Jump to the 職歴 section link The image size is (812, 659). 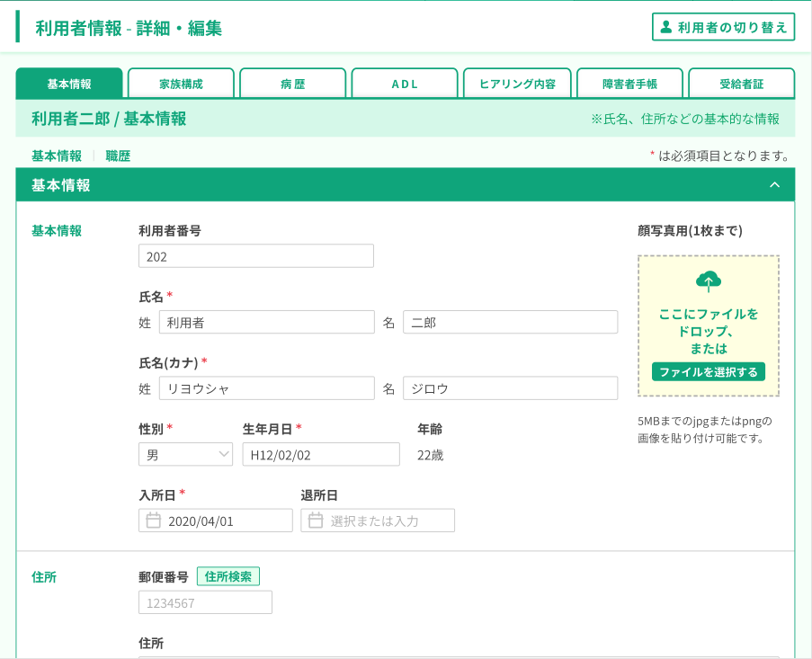pyautogui.click(x=118, y=156)
